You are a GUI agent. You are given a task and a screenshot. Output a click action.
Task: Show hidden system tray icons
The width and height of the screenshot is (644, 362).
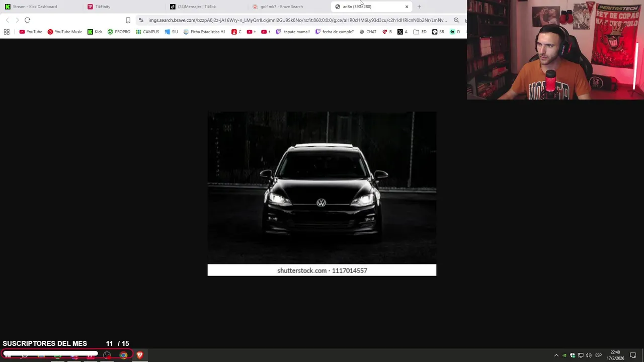pos(556,355)
